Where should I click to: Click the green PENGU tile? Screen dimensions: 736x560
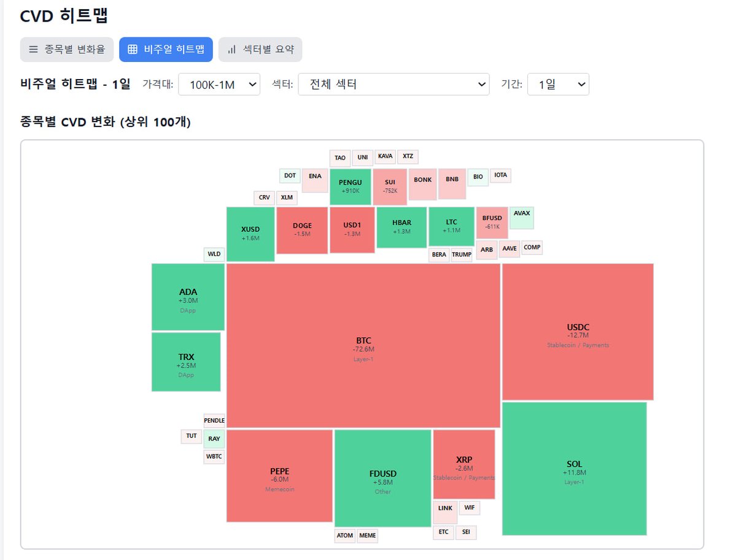350,186
